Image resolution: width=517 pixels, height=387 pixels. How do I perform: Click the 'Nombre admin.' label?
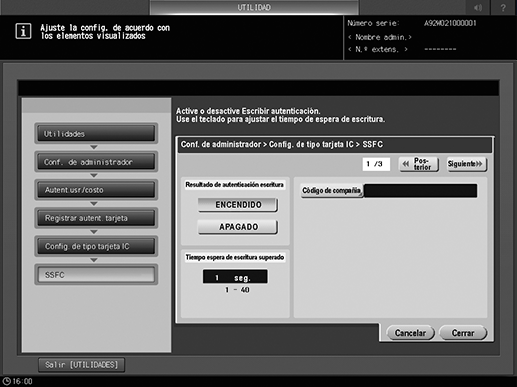click(380, 37)
